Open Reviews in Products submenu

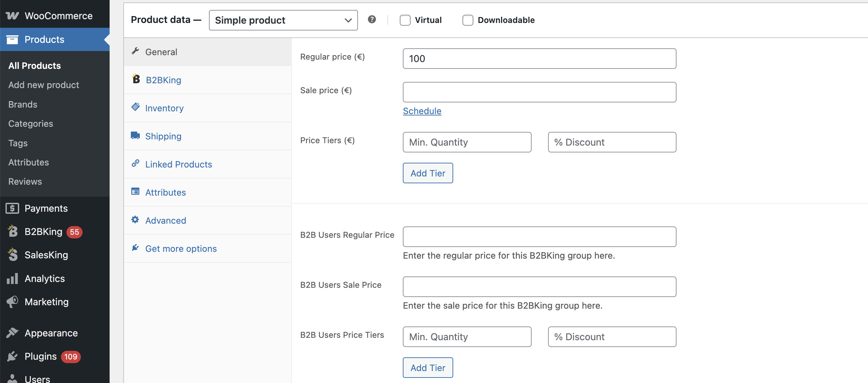(25, 182)
